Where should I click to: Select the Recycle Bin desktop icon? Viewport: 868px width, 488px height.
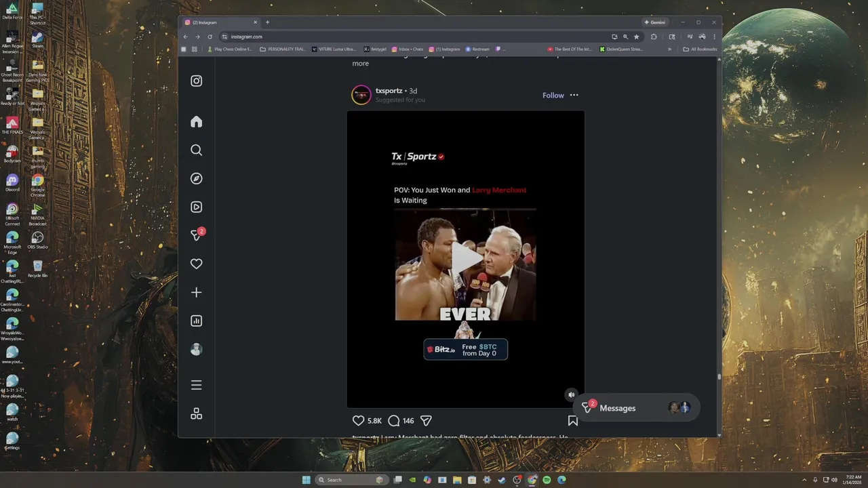click(38, 268)
